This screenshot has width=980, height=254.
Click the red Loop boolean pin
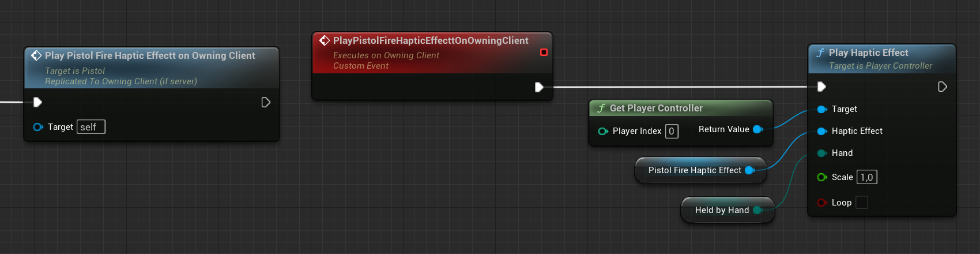point(822,203)
